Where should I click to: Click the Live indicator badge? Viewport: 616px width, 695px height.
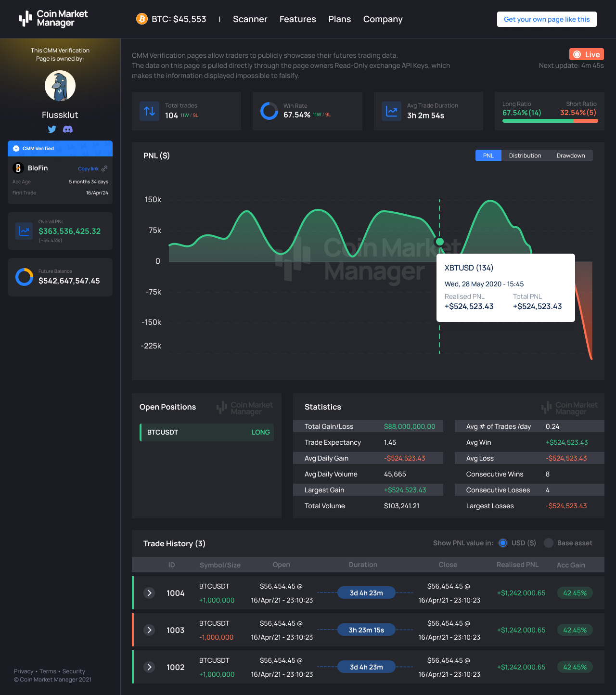point(586,54)
